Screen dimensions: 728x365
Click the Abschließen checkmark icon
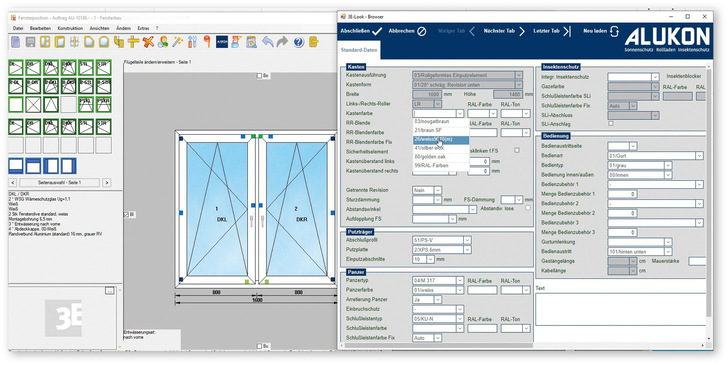(x=377, y=31)
